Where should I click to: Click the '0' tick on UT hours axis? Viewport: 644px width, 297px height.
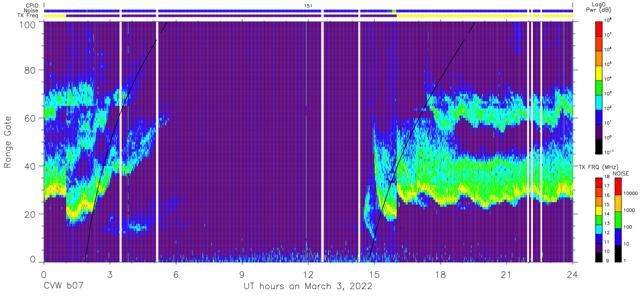point(44,274)
